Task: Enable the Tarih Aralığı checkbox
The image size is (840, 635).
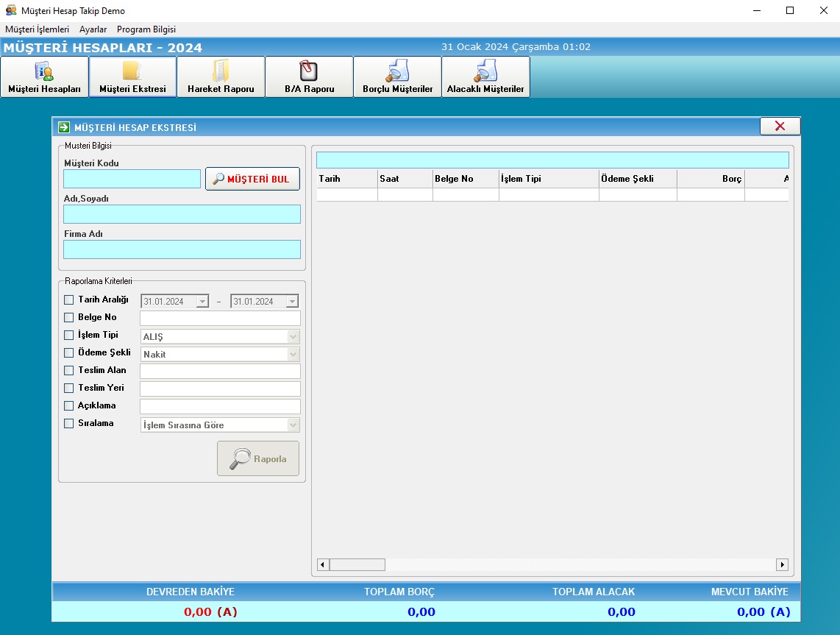Action: (x=68, y=299)
